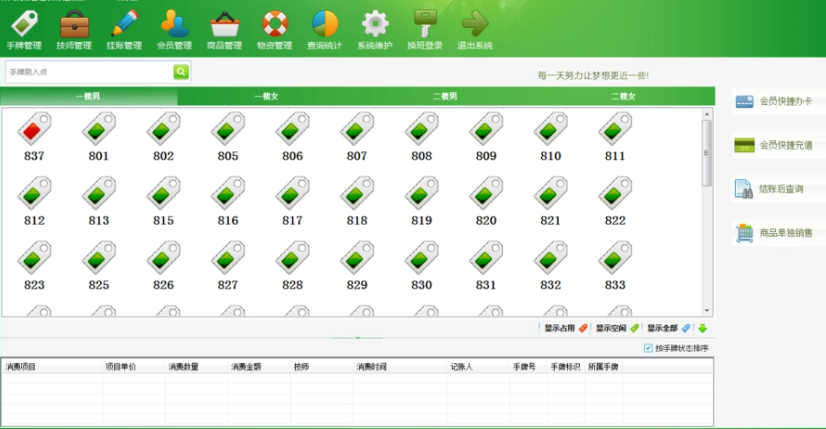Click 显示空闲 filter button

617,328
